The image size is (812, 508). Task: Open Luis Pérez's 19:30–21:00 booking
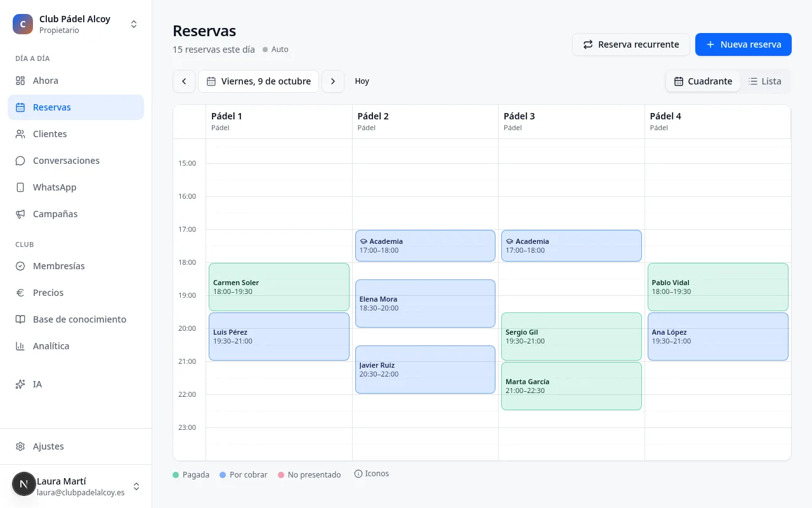point(279,337)
